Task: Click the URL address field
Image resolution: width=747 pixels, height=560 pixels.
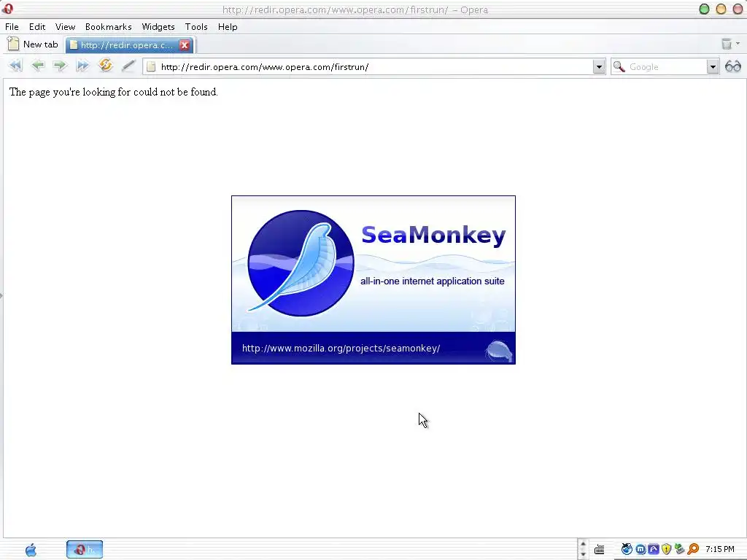Action: tap(376, 66)
